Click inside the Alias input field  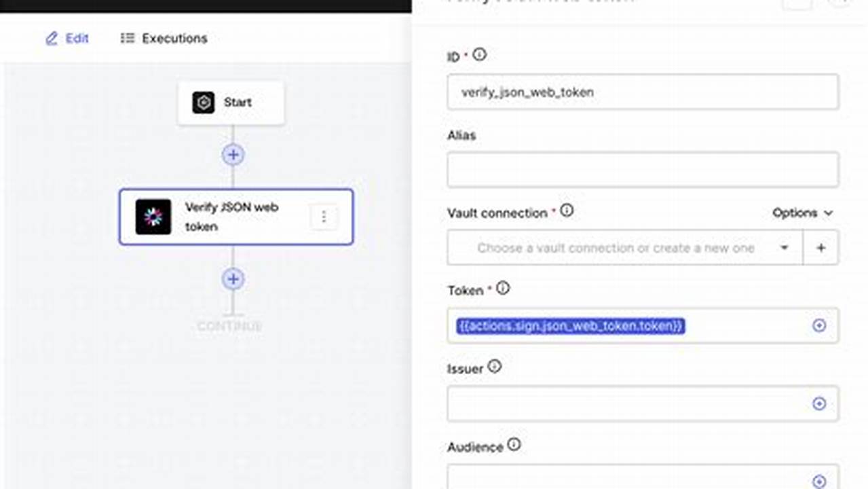(642, 169)
